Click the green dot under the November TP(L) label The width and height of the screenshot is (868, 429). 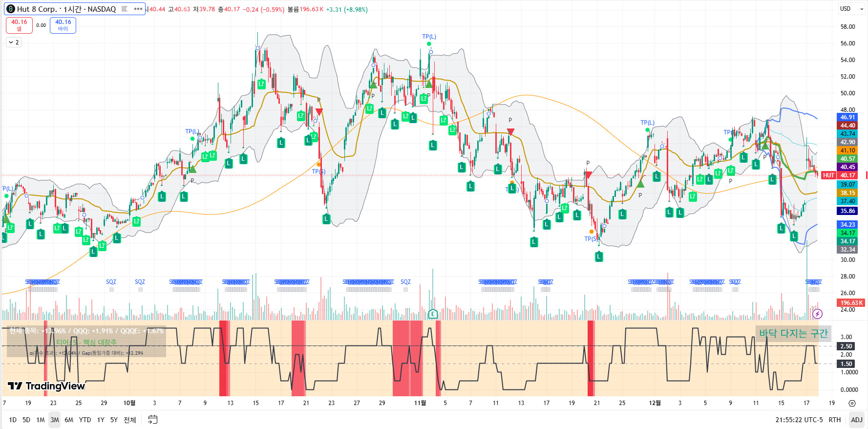(429, 44)
